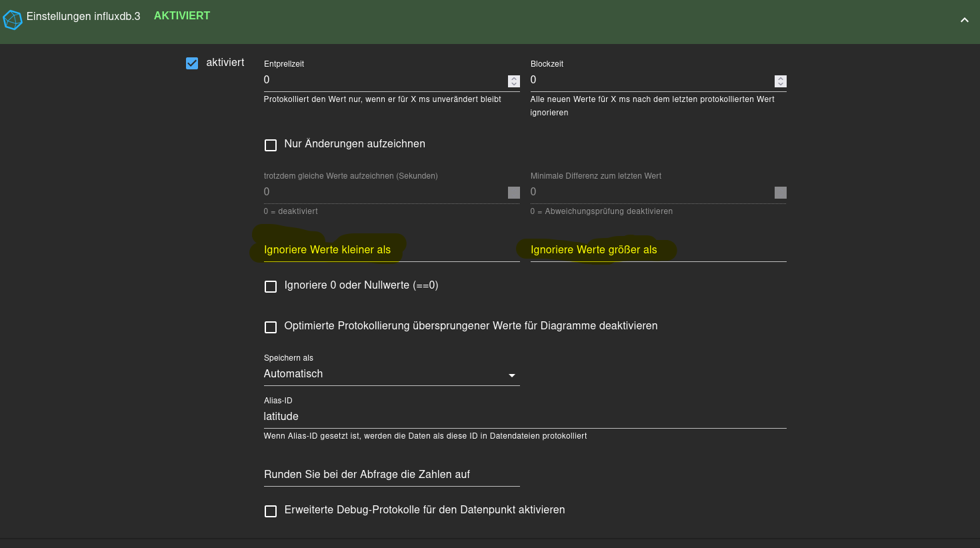Image resolution: width=980 pixels, height=548 pixels.
Task: Collapse the influxdb.3 settings panel
Action: pos(964,20)
